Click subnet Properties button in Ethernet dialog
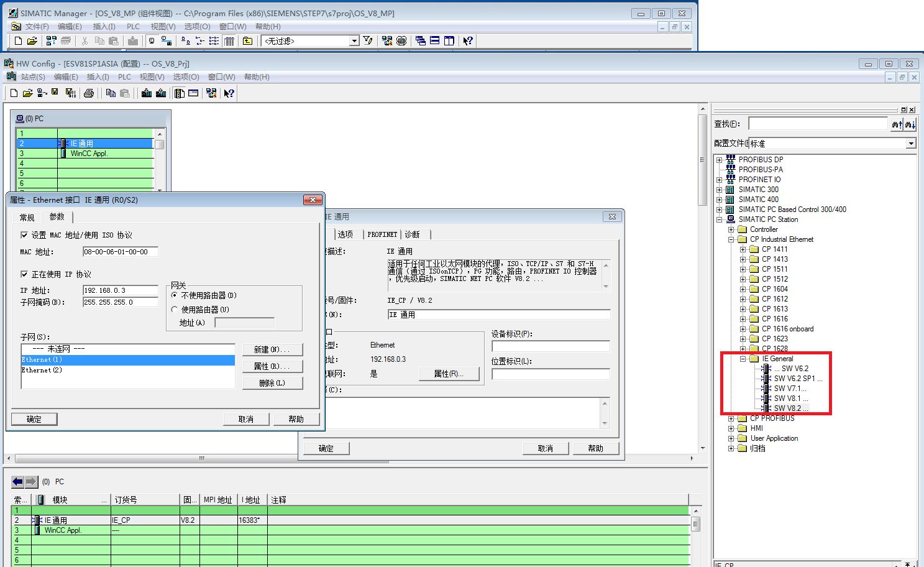The image size is (924, 567). 272,366
